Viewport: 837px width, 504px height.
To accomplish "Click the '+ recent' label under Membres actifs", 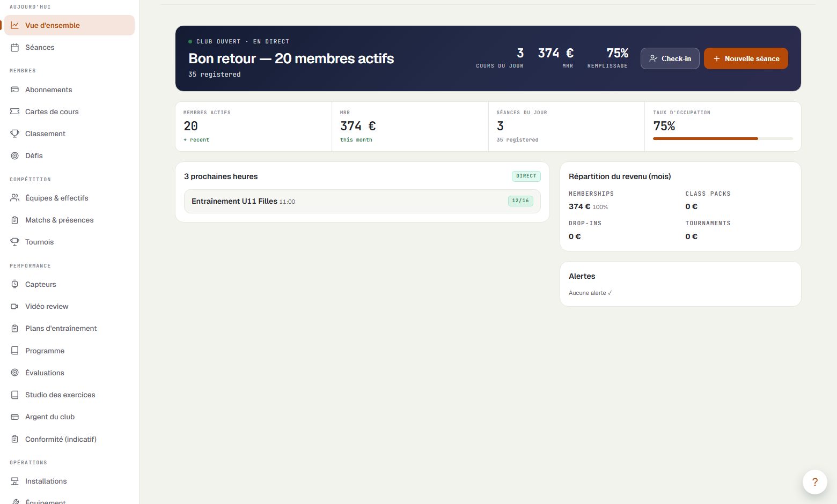I will [196, 140].
